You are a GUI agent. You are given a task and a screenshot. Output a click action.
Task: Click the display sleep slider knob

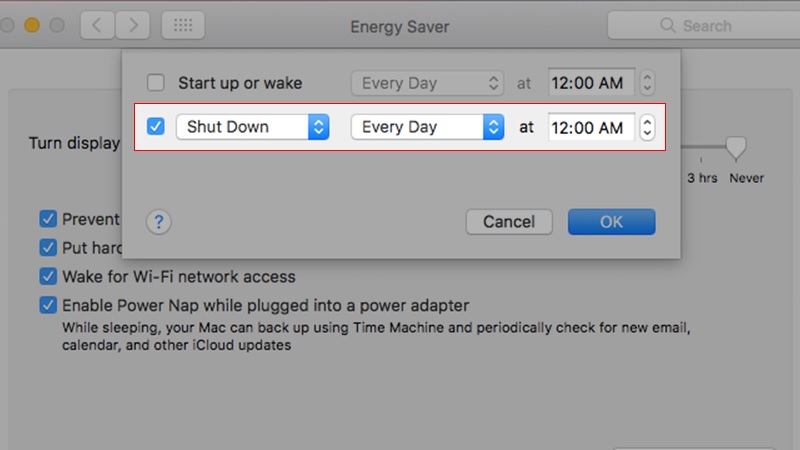(x=737, y=148)
